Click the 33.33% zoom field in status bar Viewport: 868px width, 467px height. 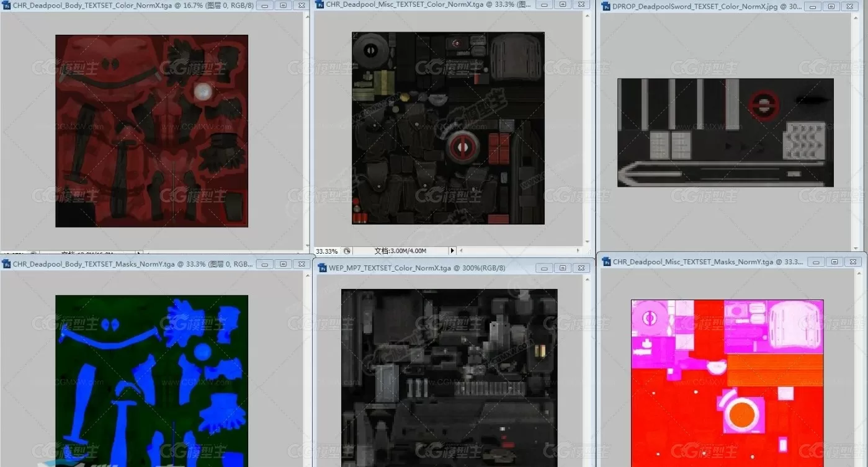point(327,251)
